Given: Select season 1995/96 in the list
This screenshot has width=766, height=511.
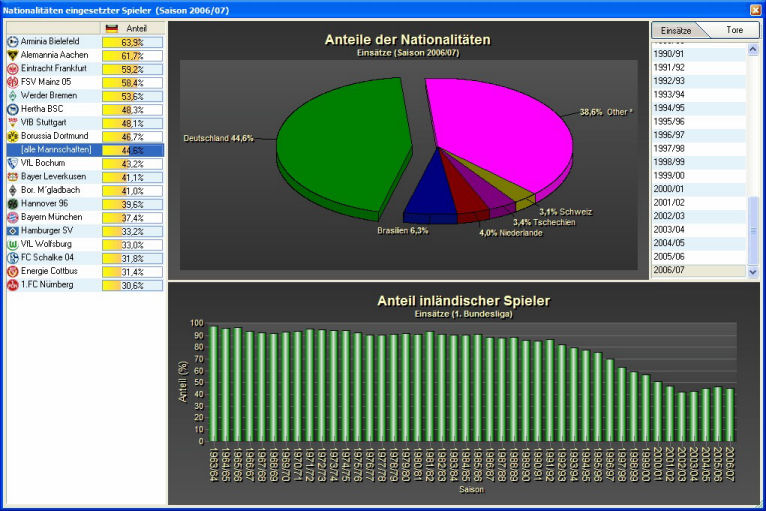Looking at the screenshot, I should (699, 121).
